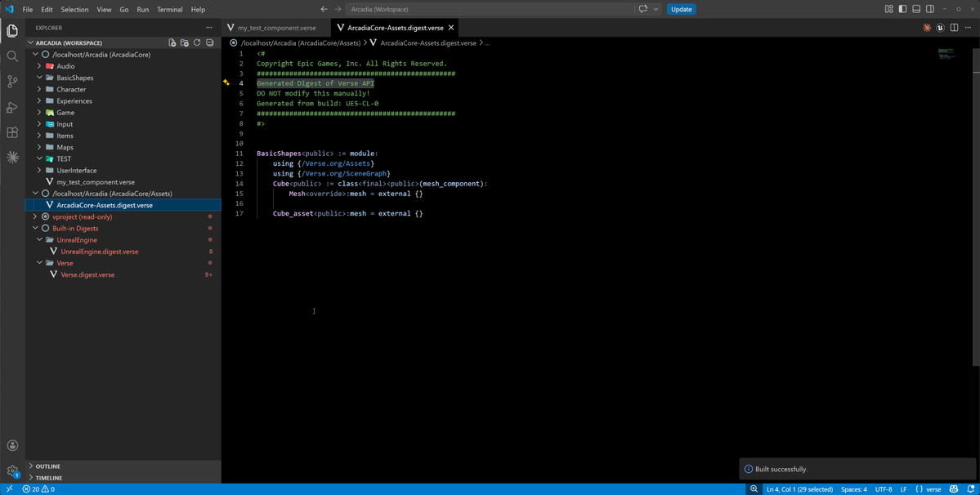Click the orange starburst icon in editor toolbar
This screenshot has height=495, width=980.
[x=927, y=28]
